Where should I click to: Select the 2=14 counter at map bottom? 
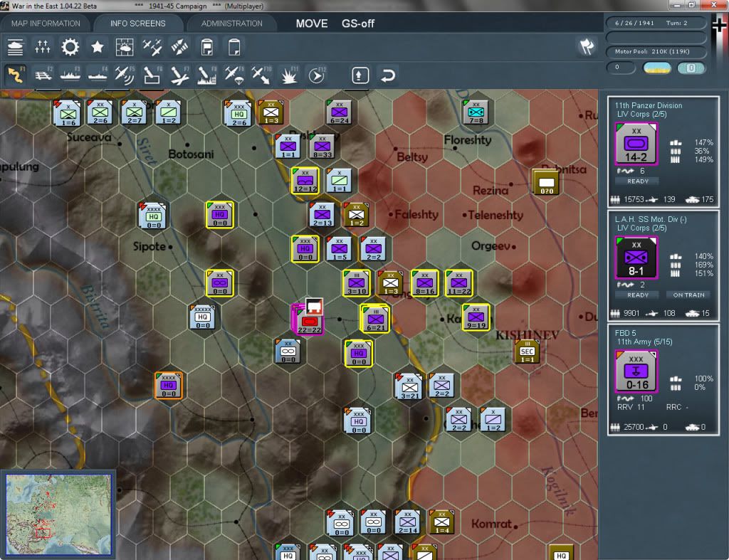(x=407, y=522)
